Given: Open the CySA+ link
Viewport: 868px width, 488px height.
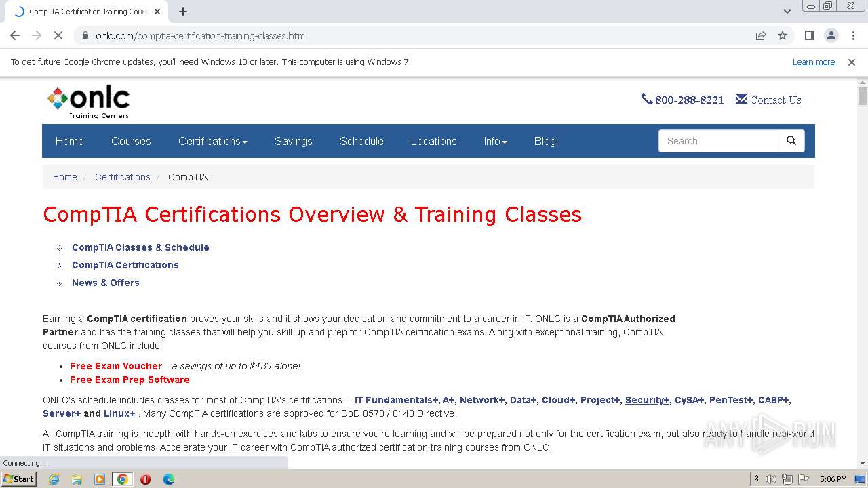Looking at the screenshot, I should click(689, 400).
